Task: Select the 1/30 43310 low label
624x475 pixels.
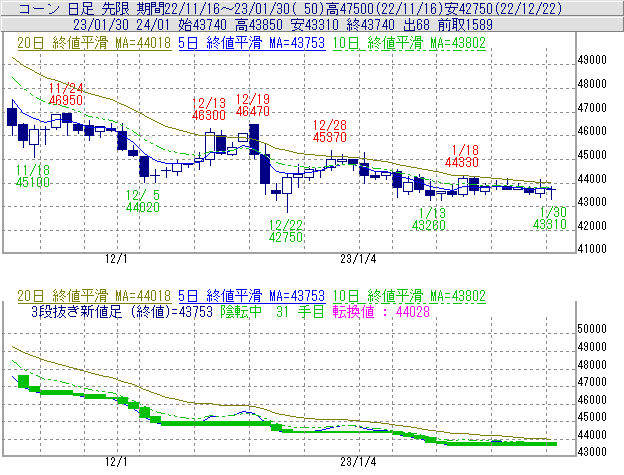Action: tap(550, 218)
